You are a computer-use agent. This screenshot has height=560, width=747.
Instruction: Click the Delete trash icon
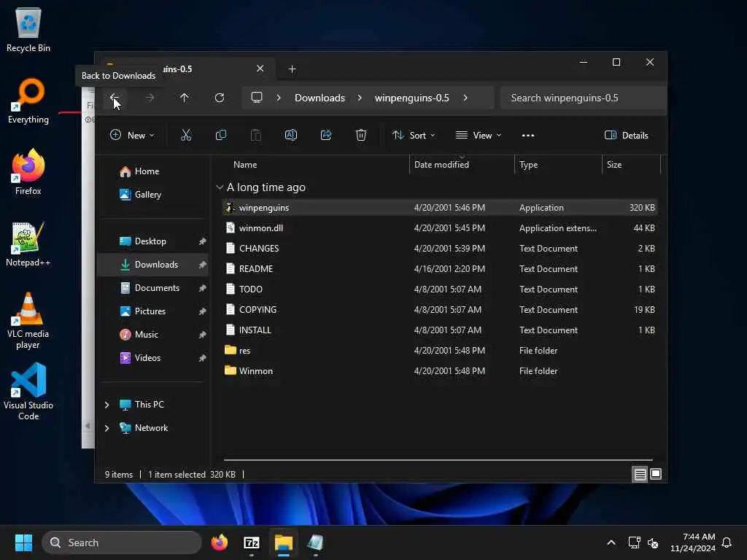click(x=361, y=135)
